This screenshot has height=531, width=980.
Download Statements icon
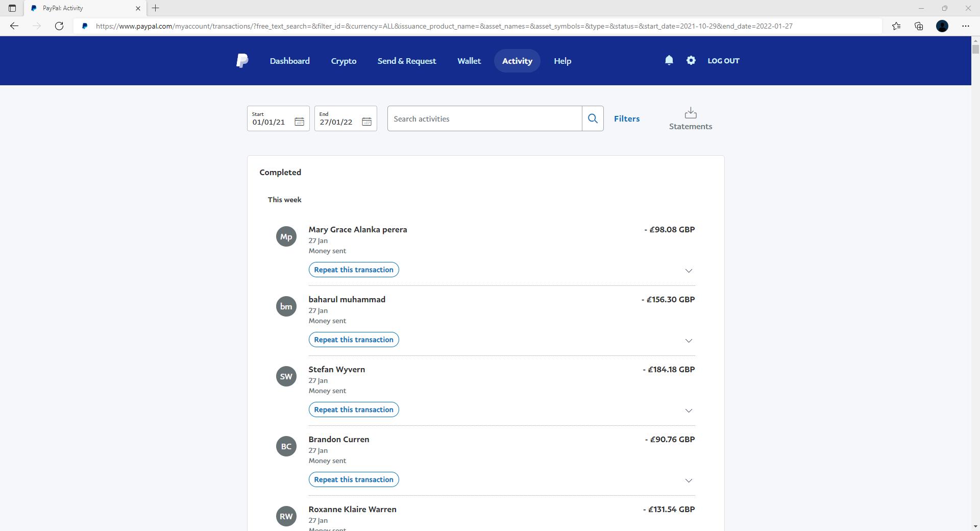coord(690,113)
